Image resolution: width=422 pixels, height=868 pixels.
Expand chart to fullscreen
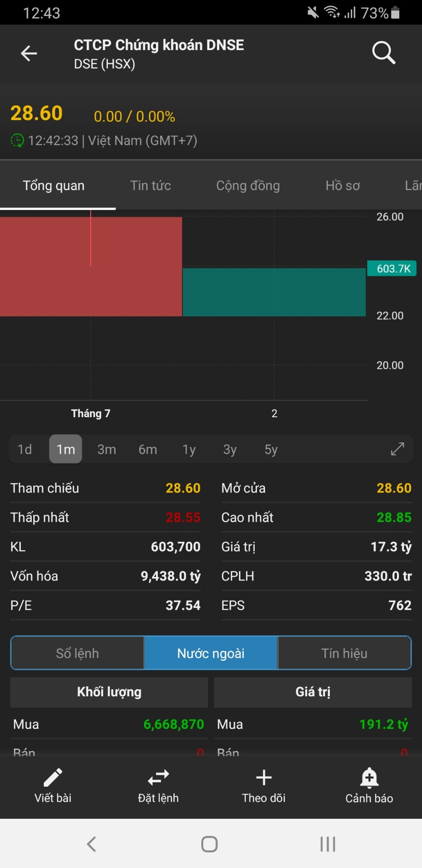(397, 449)
